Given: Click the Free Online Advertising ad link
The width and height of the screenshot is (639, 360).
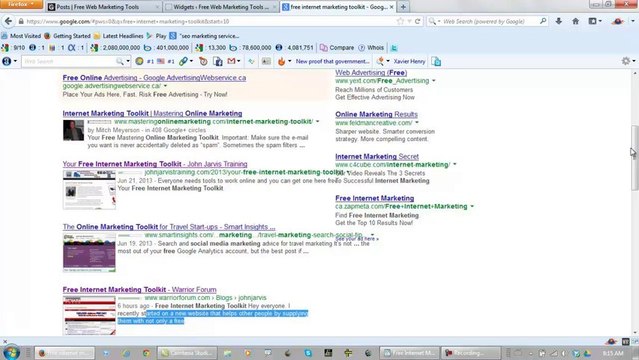Looking at the screenshot, I should (x=154, y=77).
